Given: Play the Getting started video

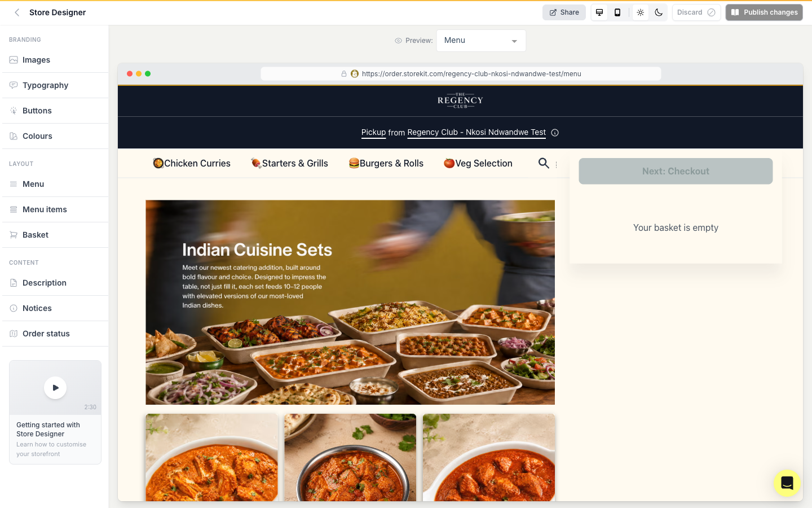Looking at the screenshot, I should [x=55, y=388].
